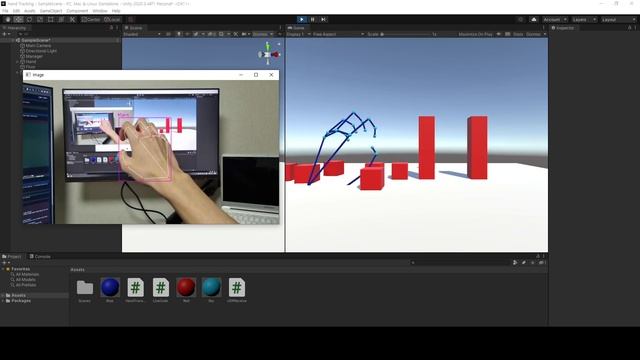Switch to the Inspector tab
640x360 pixels.
[x=563, y=28]
